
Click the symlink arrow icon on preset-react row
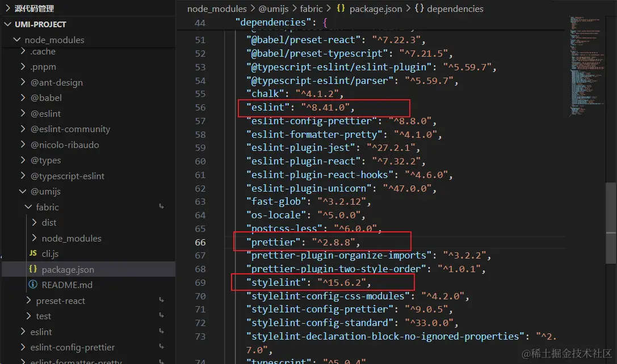tap(161, 300)
